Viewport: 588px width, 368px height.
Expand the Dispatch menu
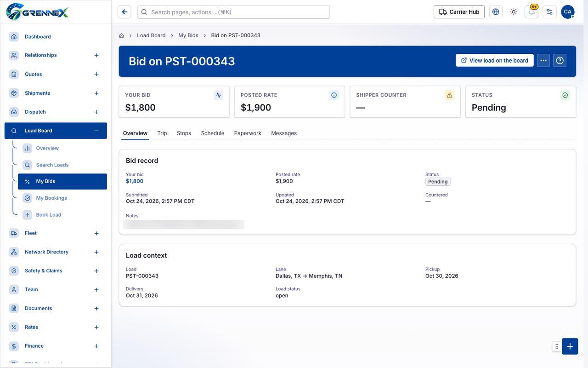pyautogui.click(x=96, y=112)
